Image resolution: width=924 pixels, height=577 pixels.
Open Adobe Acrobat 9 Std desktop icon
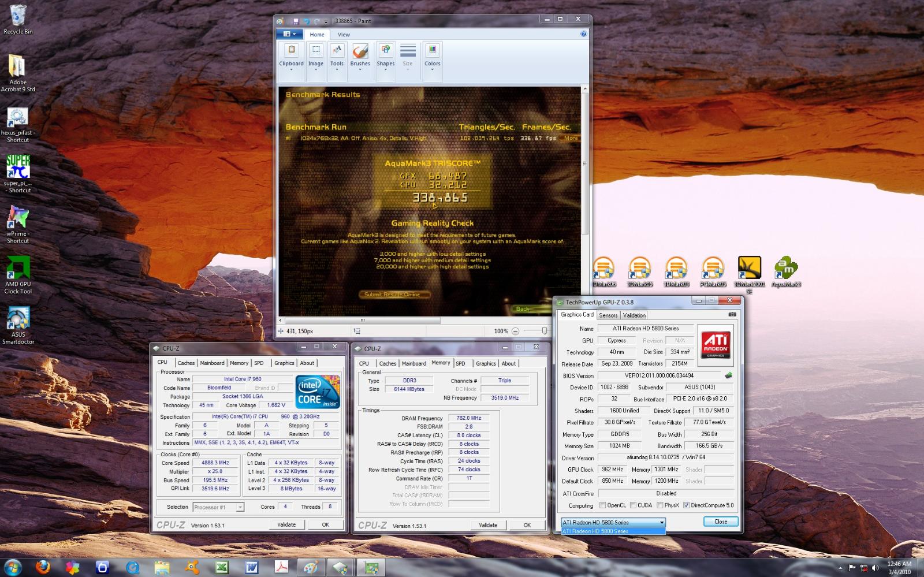point(18,73)
